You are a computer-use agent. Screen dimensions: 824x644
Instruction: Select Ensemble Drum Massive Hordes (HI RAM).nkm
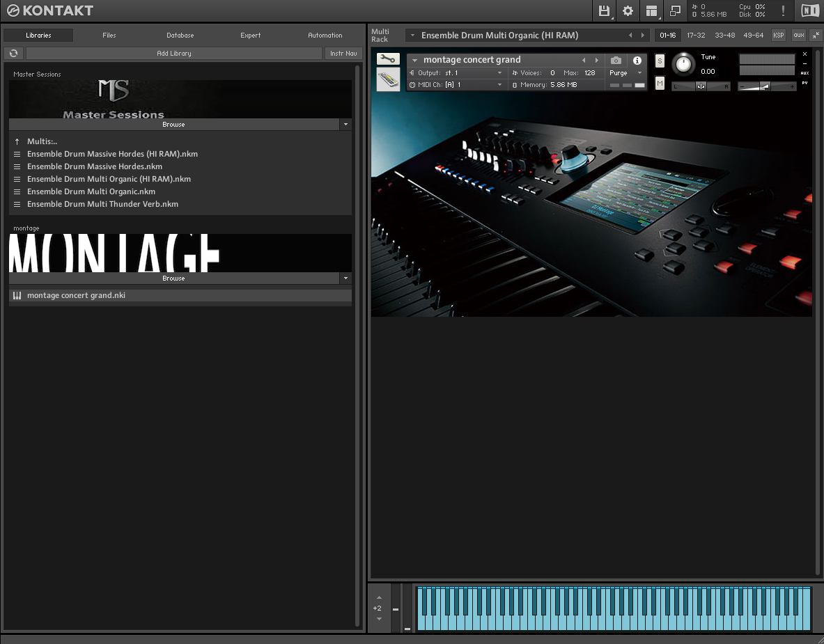[180, 154]
